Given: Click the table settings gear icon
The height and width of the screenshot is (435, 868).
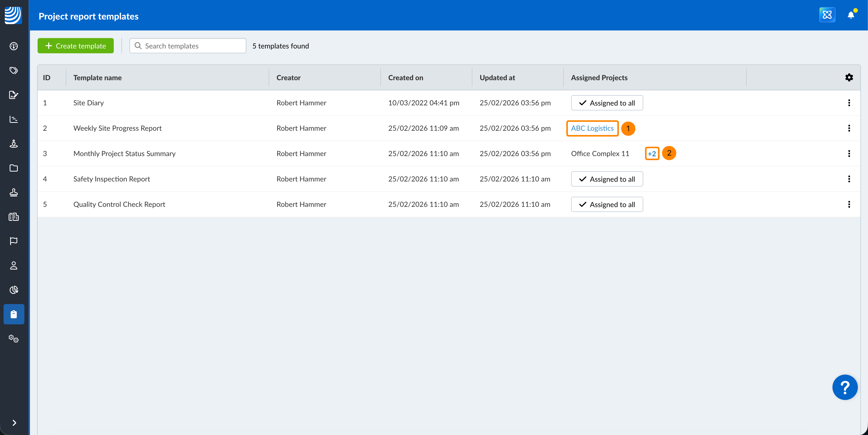Looking at the screenshot, I should [849, 77].
